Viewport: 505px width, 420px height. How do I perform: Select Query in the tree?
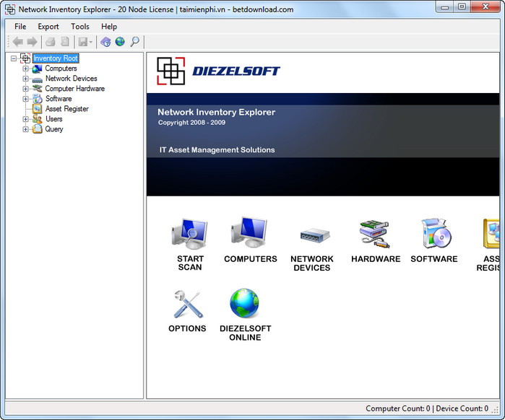click(53, 129)
